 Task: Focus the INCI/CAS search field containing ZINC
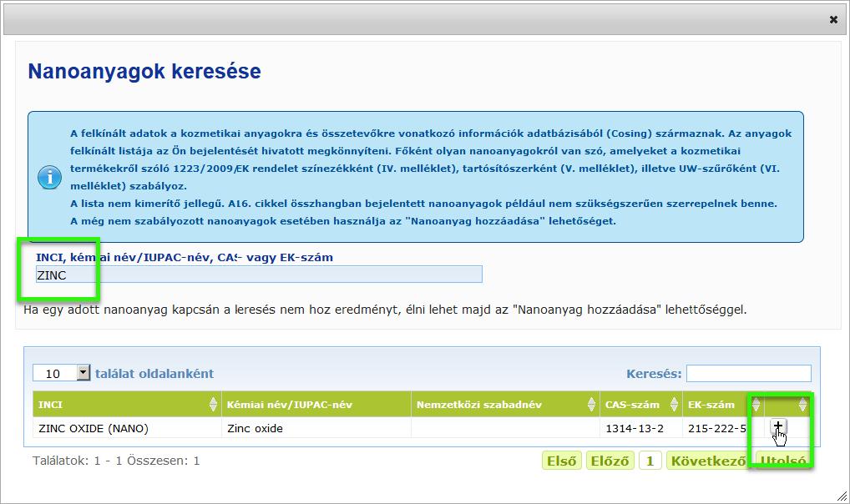point(259,275)
